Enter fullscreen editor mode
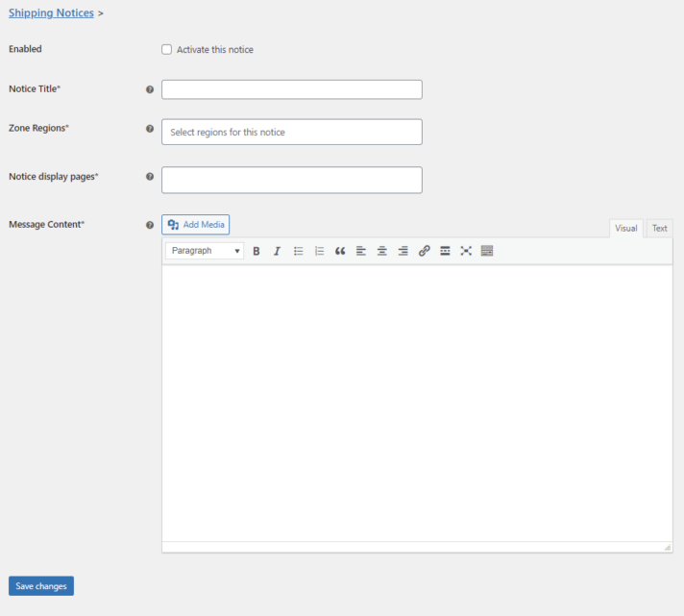The height and width of the screenshot is (616, 684). pyautogui.click(x=466, y=251)
